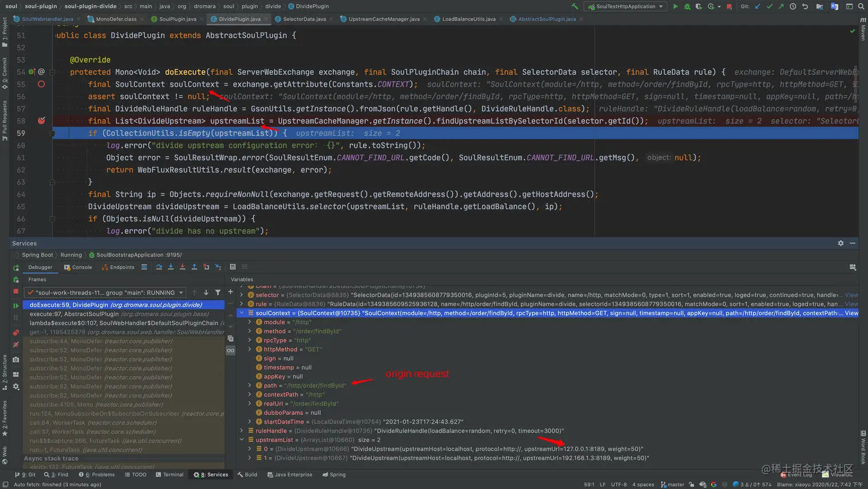Click Step Into in the debugger toolbar
Screen dimensions: 868x489
[170, 267]
